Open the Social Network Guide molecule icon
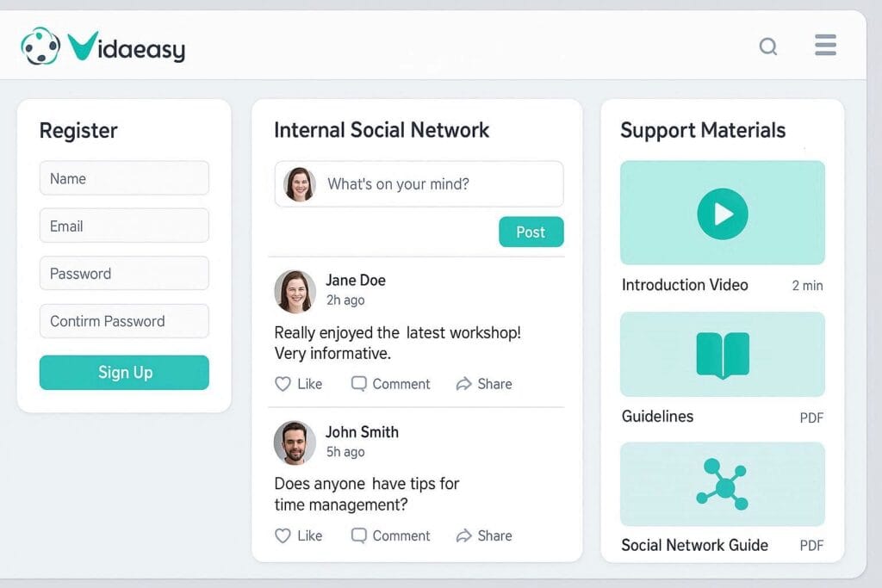 pos(722,485)
